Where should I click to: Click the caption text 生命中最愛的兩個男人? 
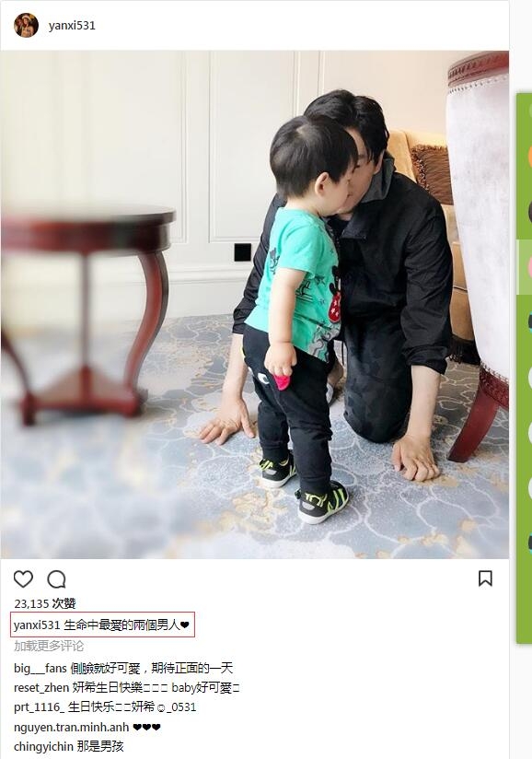coord(121,625)
